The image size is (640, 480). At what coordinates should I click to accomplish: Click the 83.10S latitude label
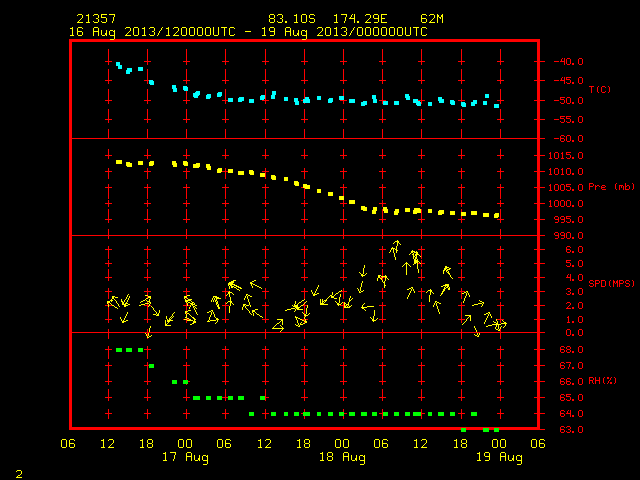tap(292, 19)
